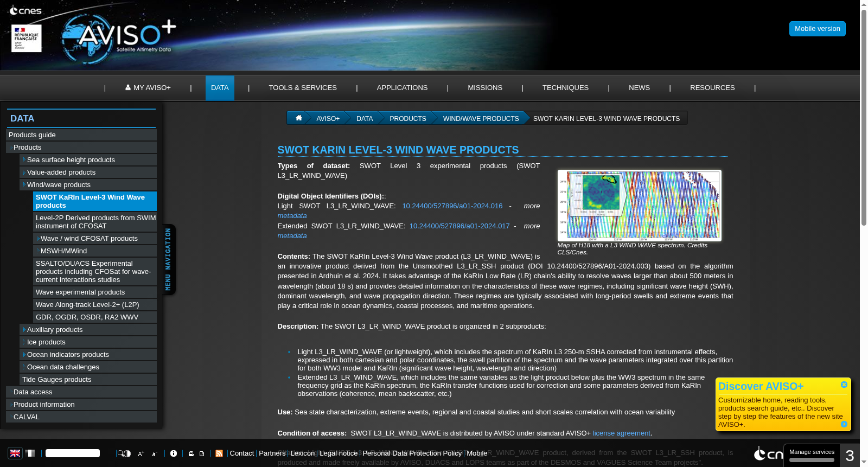Open Tide Gauges products
This screenshot has width=868, height=467.
[88, 380]
